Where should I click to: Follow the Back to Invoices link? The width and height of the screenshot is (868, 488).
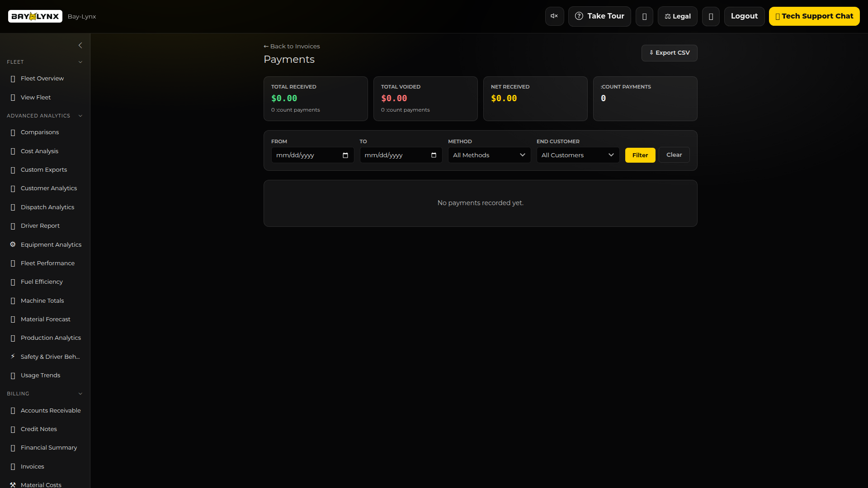click(292, 46)
